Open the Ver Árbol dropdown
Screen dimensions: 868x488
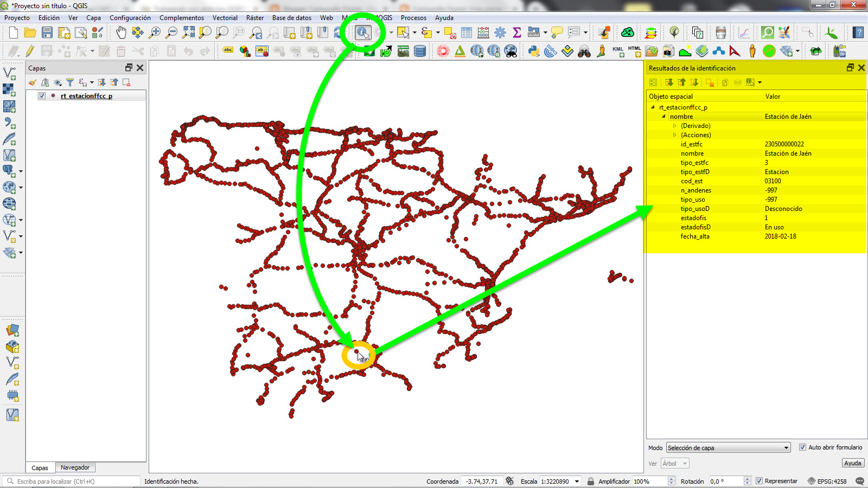674,463
